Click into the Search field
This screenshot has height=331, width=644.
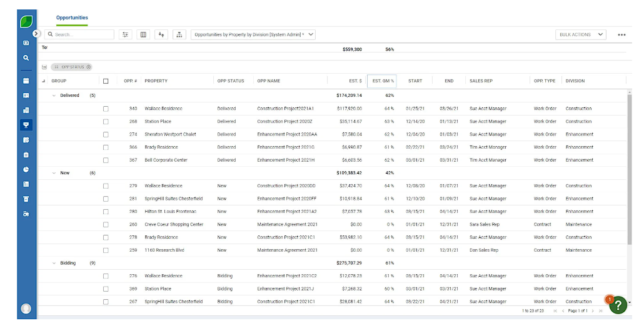tap(83, 35)
